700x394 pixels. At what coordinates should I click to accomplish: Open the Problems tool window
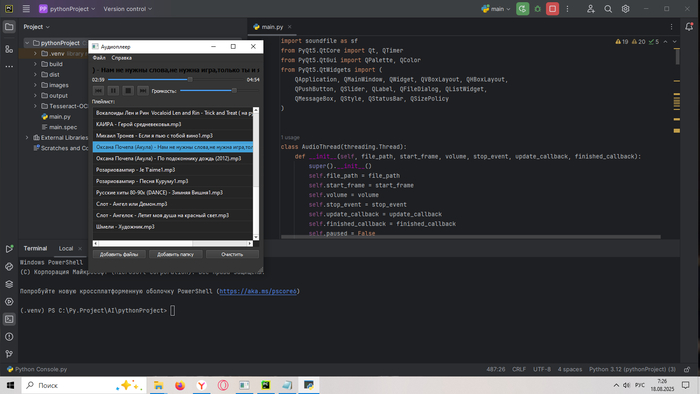(x=9, y=337)
